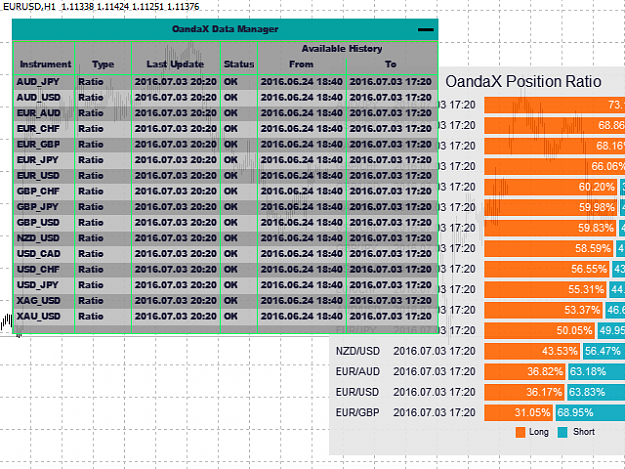Click the 68.95% short bar for EUR/GBP
625x469 pixels.
tap(590, 412)
